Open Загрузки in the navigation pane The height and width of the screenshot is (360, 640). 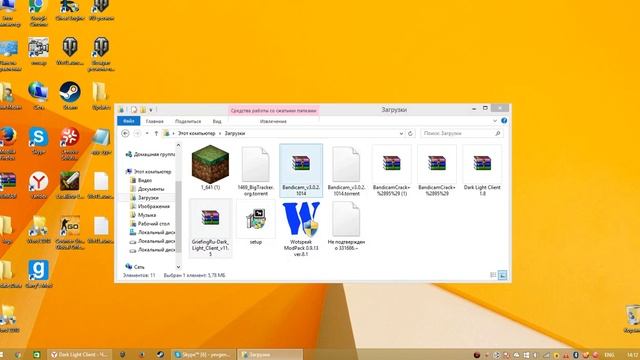click(144, 198)
